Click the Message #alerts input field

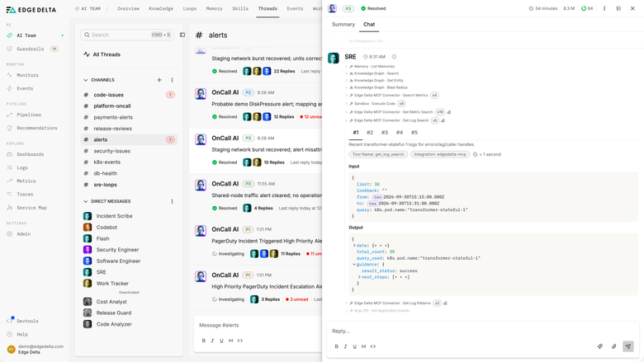coord(258,325)
